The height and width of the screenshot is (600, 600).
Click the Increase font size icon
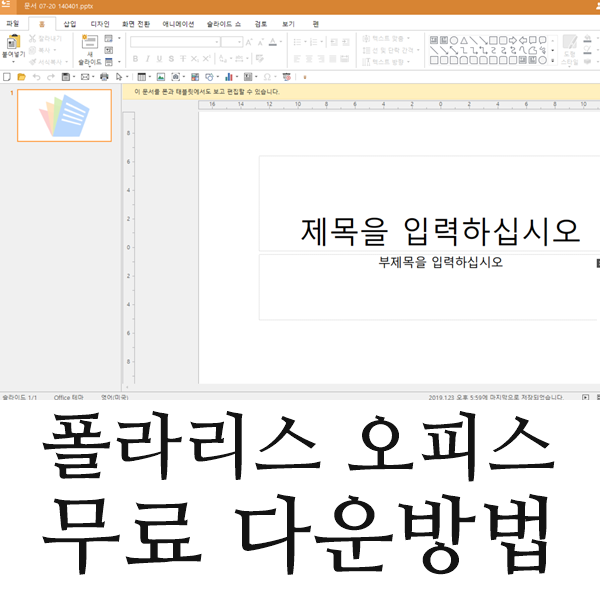(x=249, y=42)
